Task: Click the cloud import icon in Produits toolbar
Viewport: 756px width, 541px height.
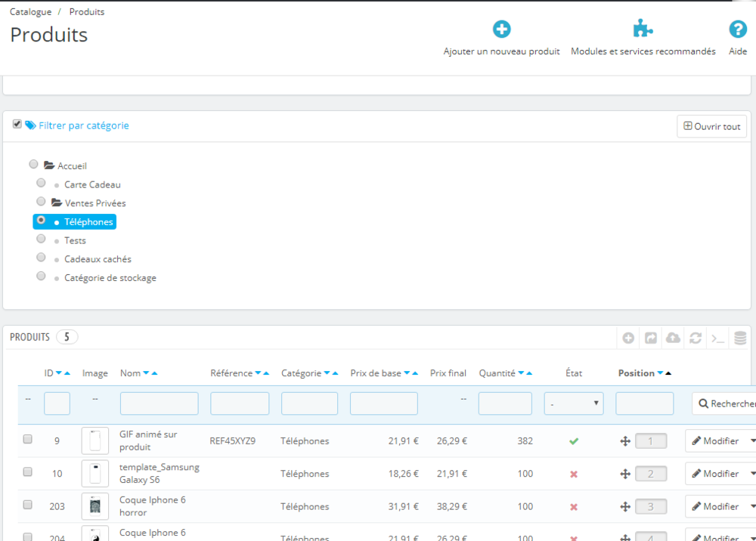Action: click(x=673, y=338)
